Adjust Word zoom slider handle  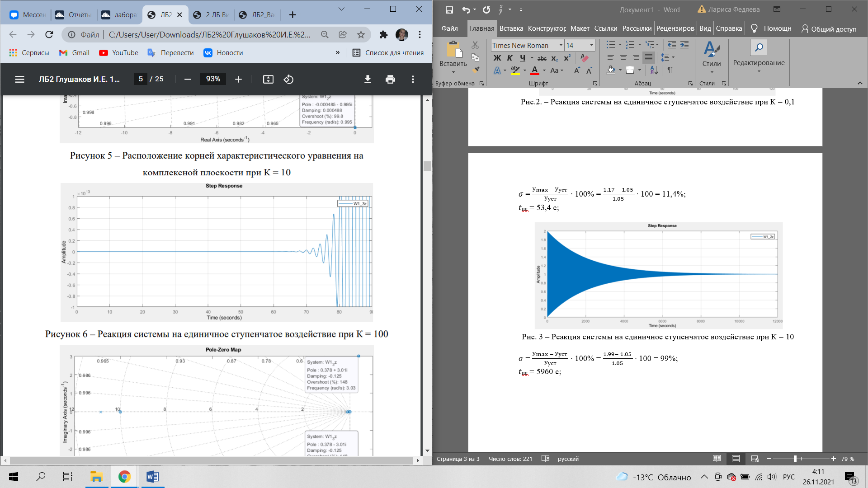(x=795, y=459)
